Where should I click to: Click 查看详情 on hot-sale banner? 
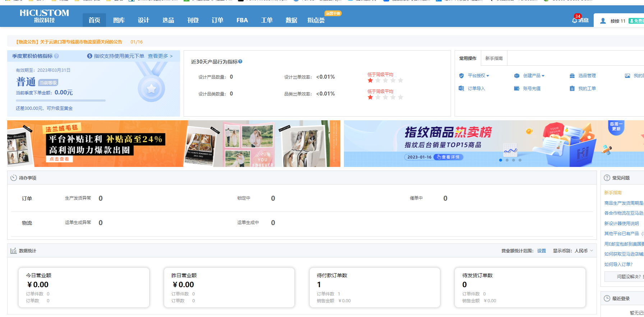point(448,157)
